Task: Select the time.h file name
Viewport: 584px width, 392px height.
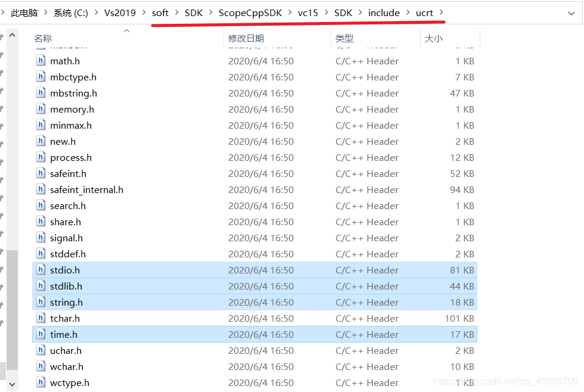Action: click(x=64, y=334)
